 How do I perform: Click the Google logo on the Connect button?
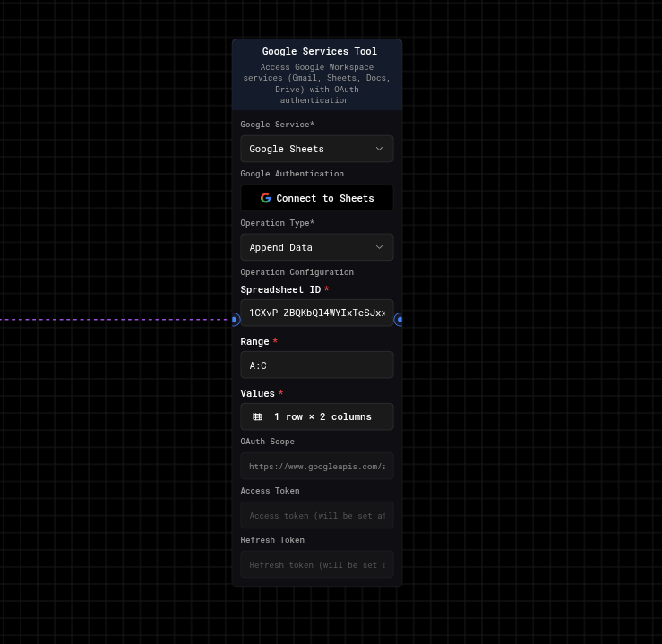click(x=265, y=198)
